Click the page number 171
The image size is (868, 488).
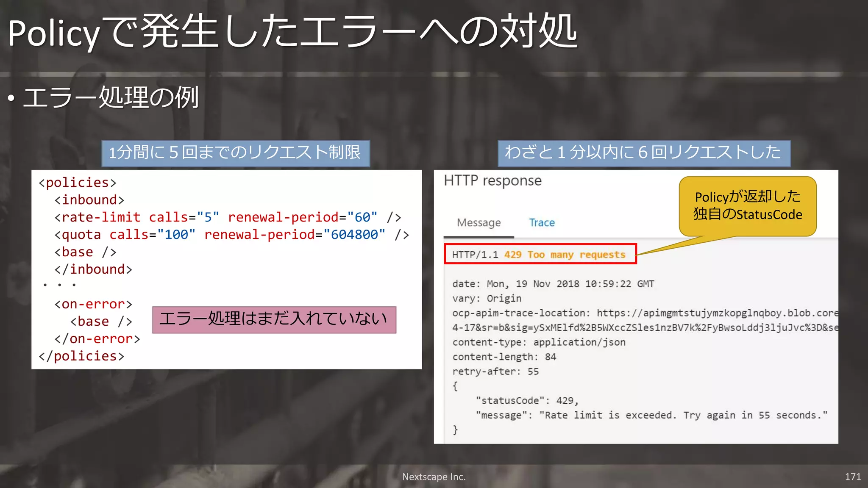click(x=853, y=477)
